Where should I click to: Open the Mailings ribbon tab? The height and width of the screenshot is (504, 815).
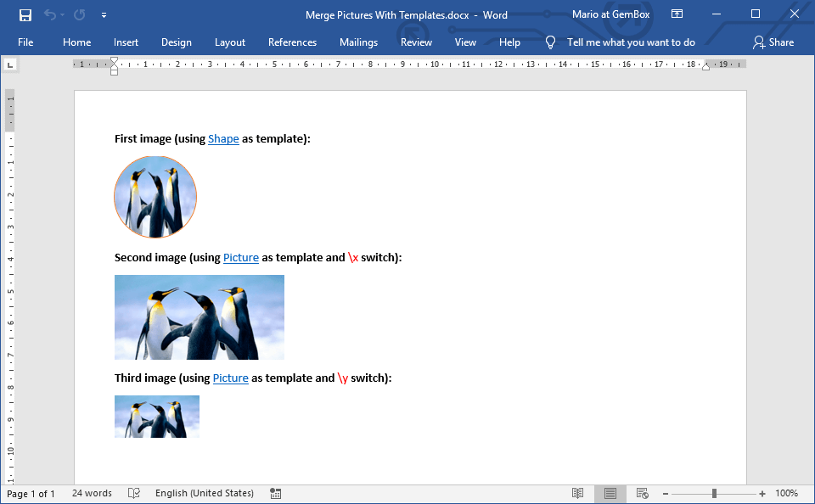358,42
